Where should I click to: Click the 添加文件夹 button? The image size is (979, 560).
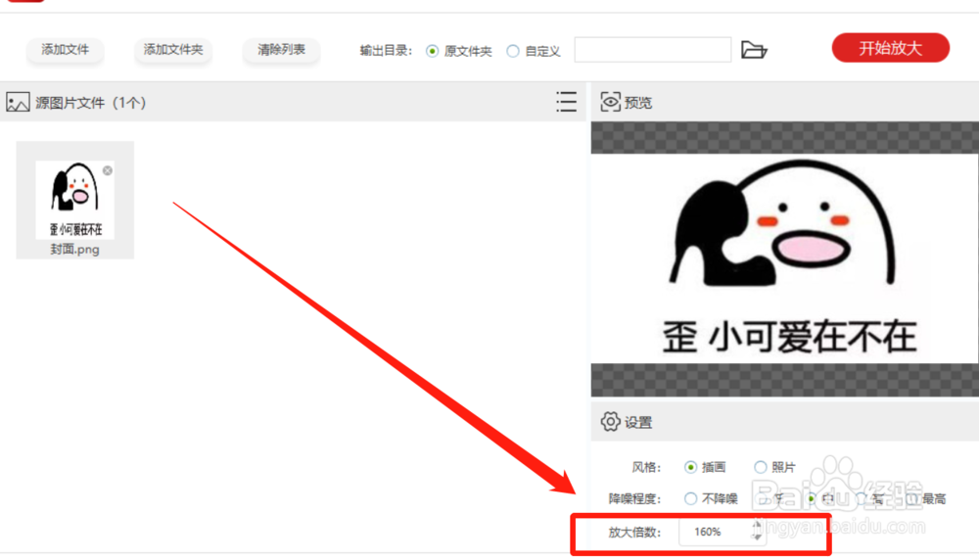click(x=173, y=50)
